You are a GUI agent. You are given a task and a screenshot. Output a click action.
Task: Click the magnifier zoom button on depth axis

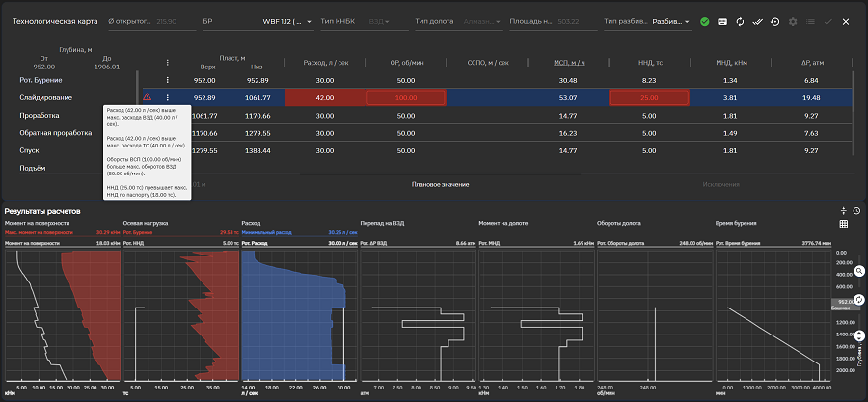(858, 271)
